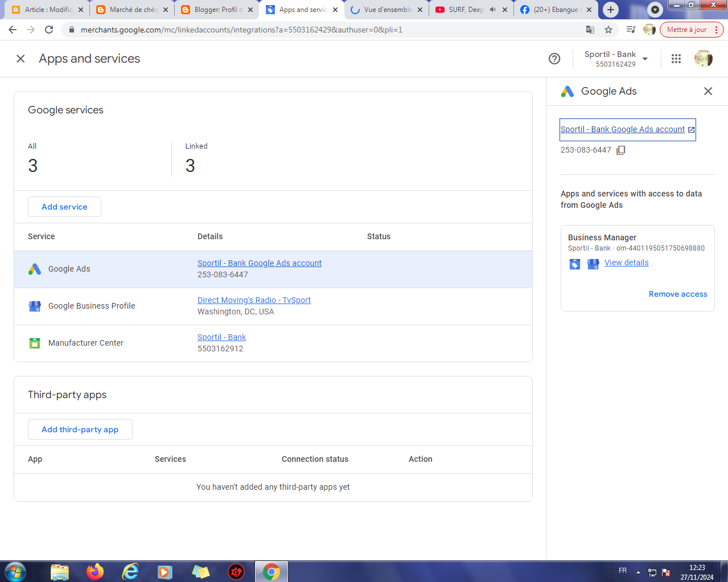Switch to the Ebangue Facebook tab
728x582 pixels.
click(556, 10)
